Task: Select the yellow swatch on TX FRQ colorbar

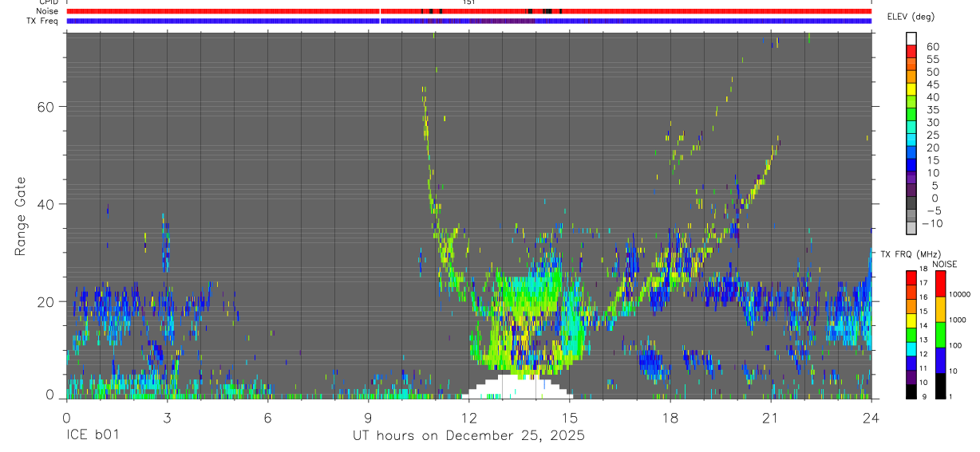Action: [x=911, y=320]
